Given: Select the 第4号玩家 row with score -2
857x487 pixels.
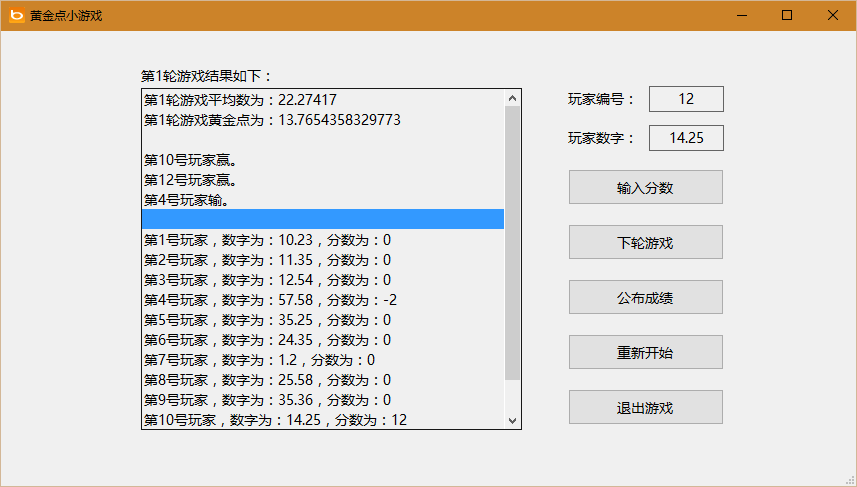Looking at the screenshot, I should [322, 300].
